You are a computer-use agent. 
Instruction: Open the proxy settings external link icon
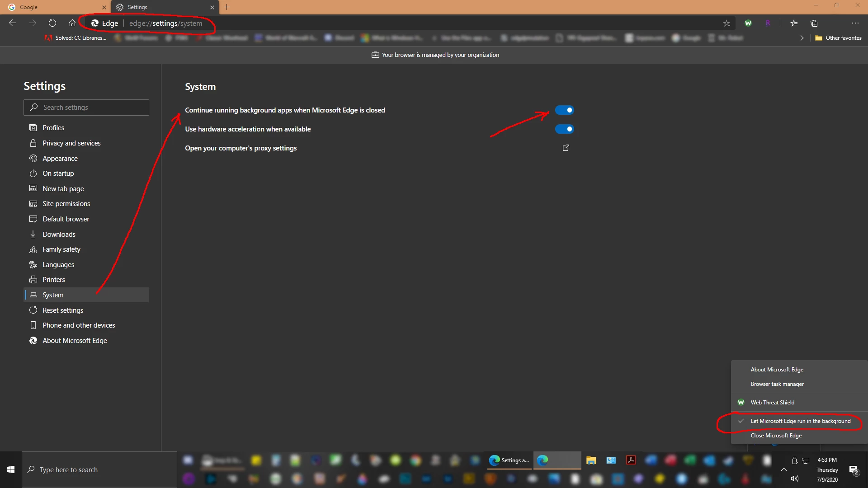pyautogui.click(x=566, y=148)
